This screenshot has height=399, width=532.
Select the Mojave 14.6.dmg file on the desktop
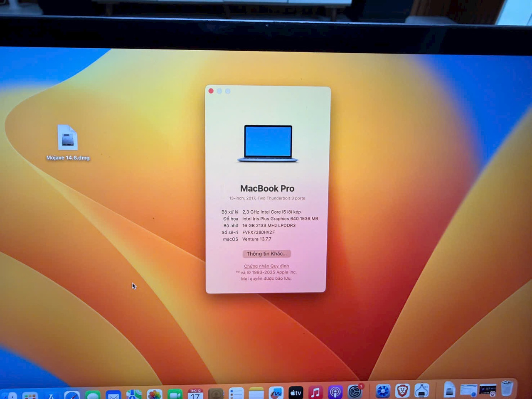point(68,143)
